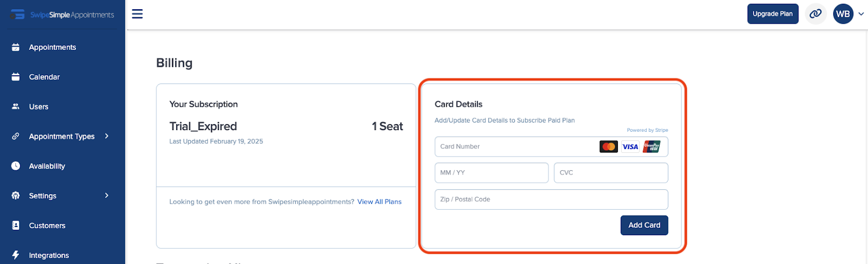
Task: Click the Add Card button
Action: pos(644,225)
